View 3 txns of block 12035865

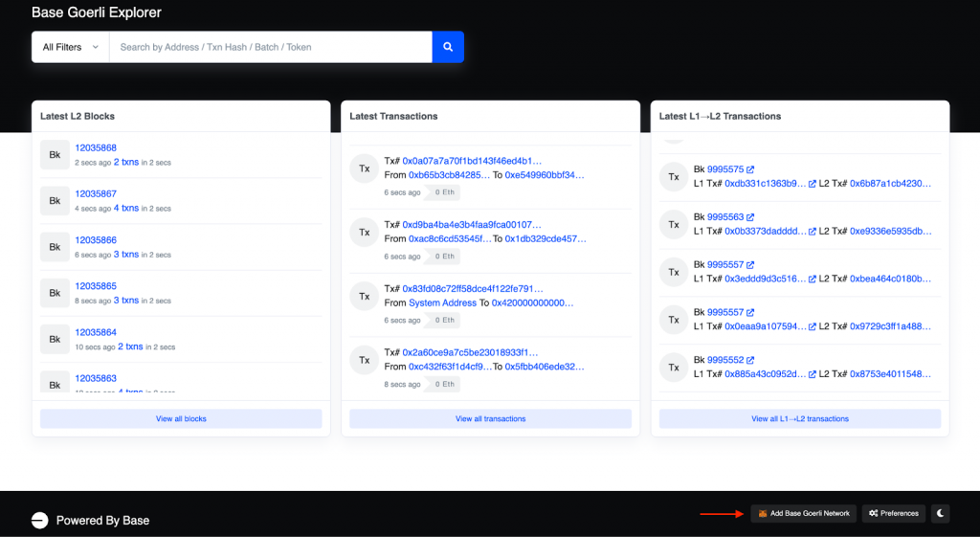(x=126, y=300)
